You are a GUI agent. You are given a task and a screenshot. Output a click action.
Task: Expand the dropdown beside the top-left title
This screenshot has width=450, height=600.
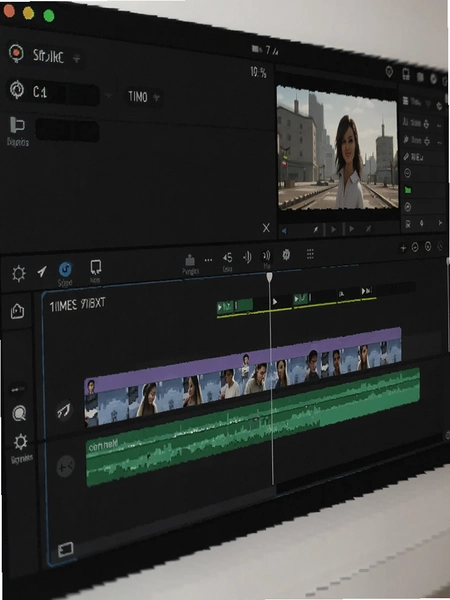coord(77,59)
